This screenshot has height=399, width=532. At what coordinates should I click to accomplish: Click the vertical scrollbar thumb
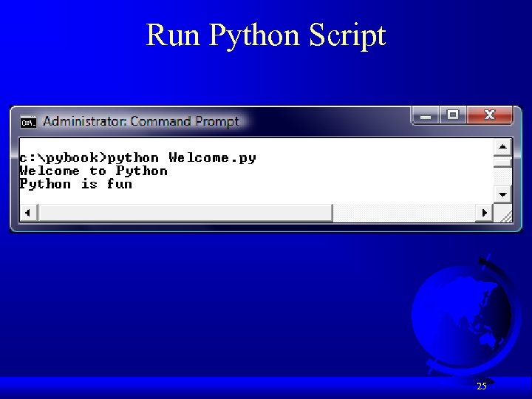[x=502, y=163]
